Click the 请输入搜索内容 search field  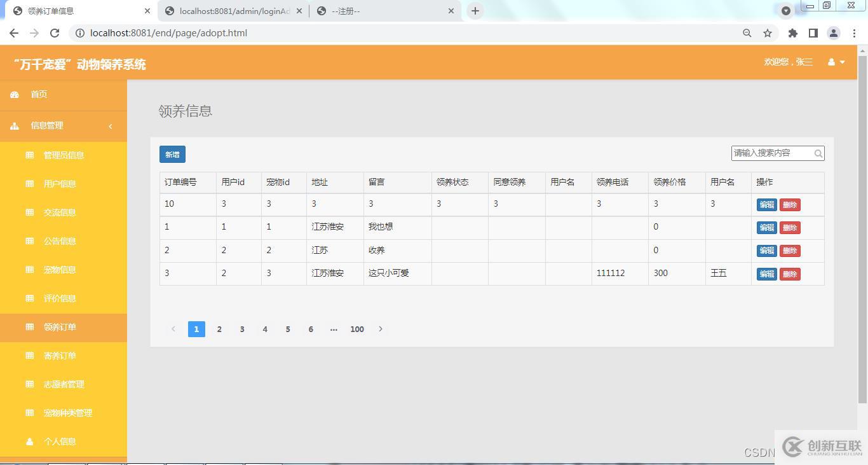[771, 153]
